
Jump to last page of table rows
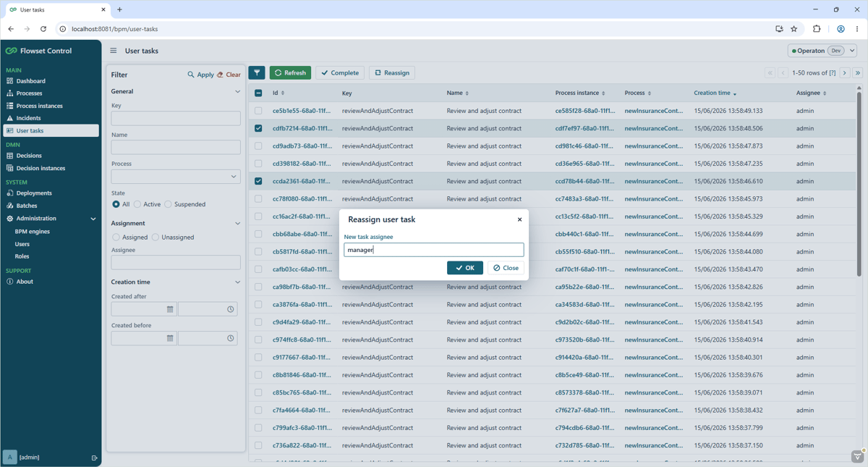(858, 73)
